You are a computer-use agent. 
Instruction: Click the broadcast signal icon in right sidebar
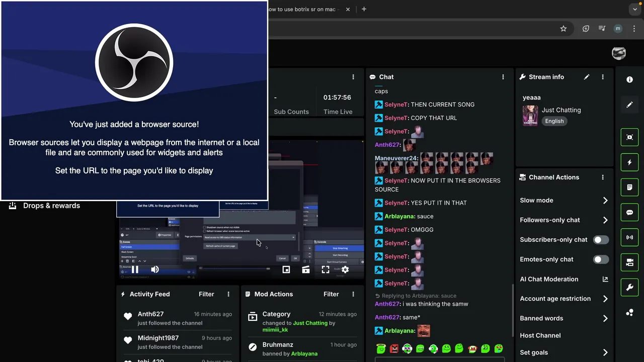tap(629, 237)
